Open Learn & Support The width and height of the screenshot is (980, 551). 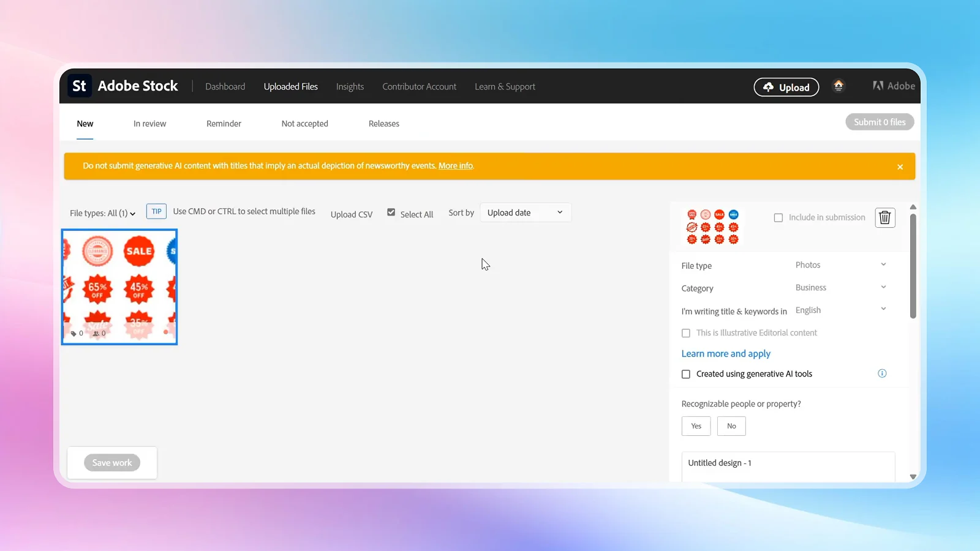click(505, 86)
